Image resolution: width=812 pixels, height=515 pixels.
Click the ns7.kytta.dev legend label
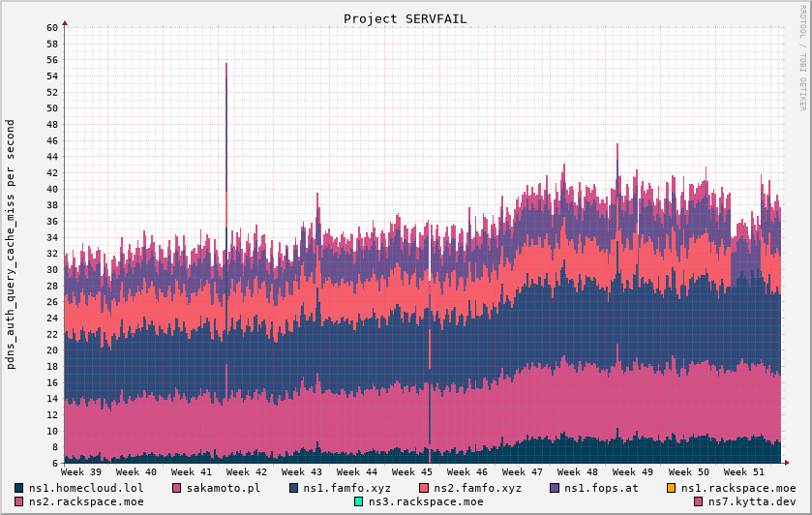pyautogui.click(x=744, y=501)
